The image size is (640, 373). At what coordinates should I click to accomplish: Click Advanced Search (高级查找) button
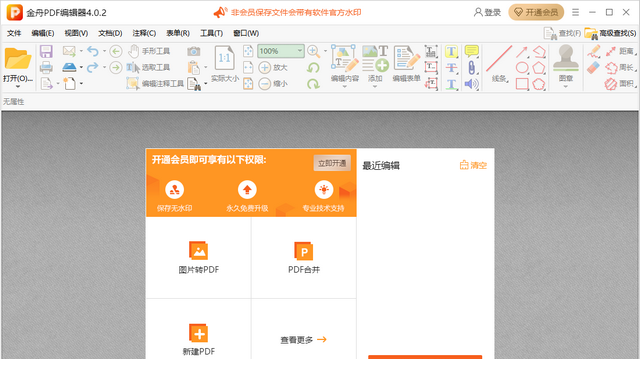coord(610,33)
